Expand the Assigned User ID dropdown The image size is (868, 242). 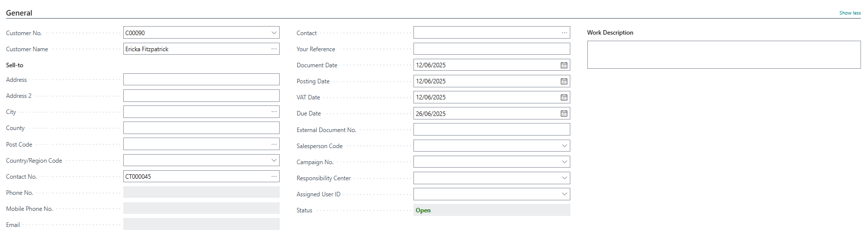click(564, 194)
